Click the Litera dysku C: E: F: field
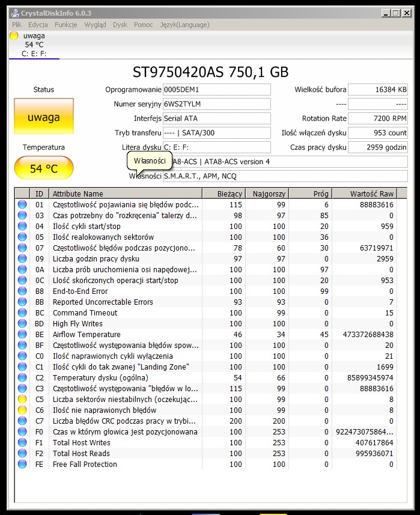The image size is (420, 515). (x=217, y=147)
